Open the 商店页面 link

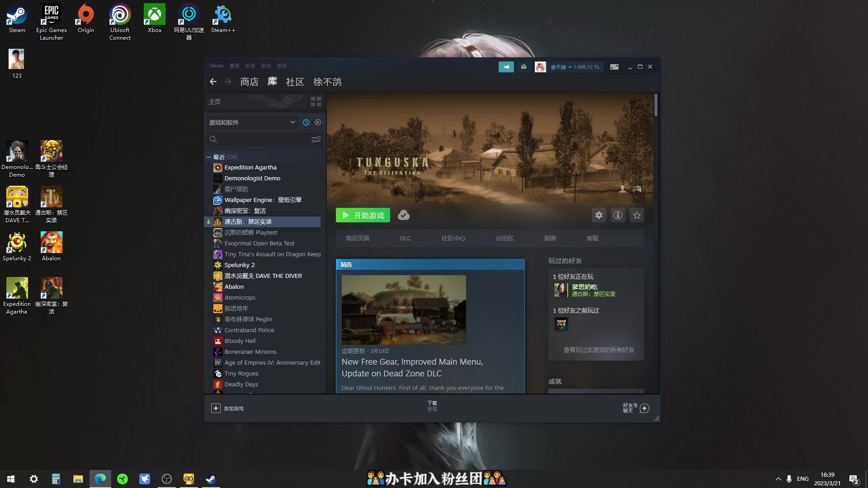358,238
